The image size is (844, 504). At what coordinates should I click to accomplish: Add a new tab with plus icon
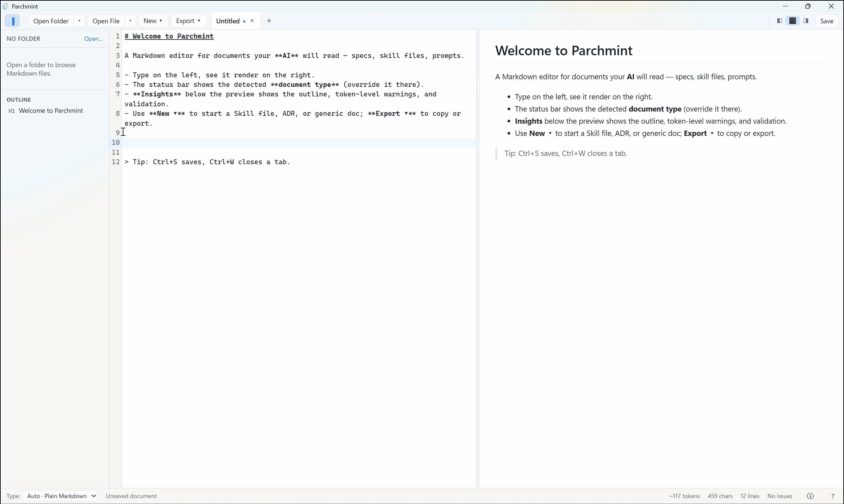click(269, 21)
